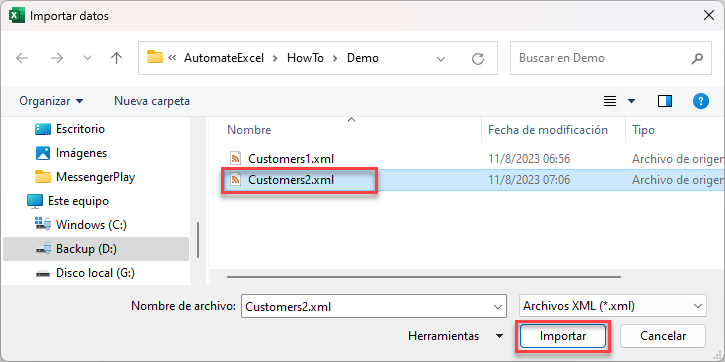Click the Windows (C:) drive icon
This screenshot has height=362, width=725.
(x=43, y=225)
